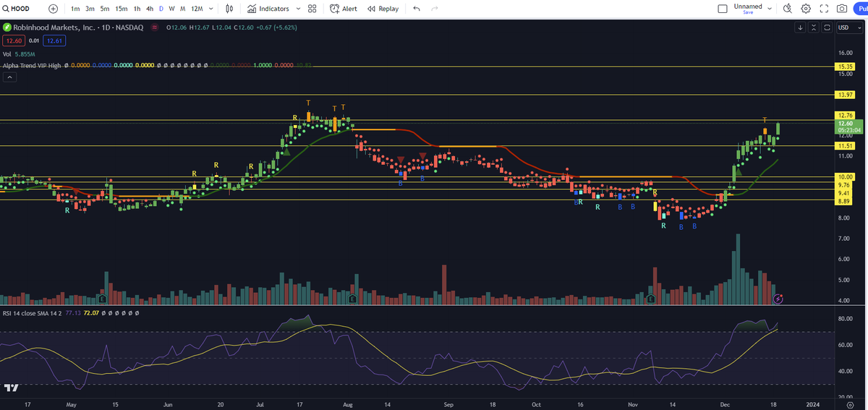Click the 80.00 RSI scale value
Screen dimensions: 868x410
tap(845, 318)
